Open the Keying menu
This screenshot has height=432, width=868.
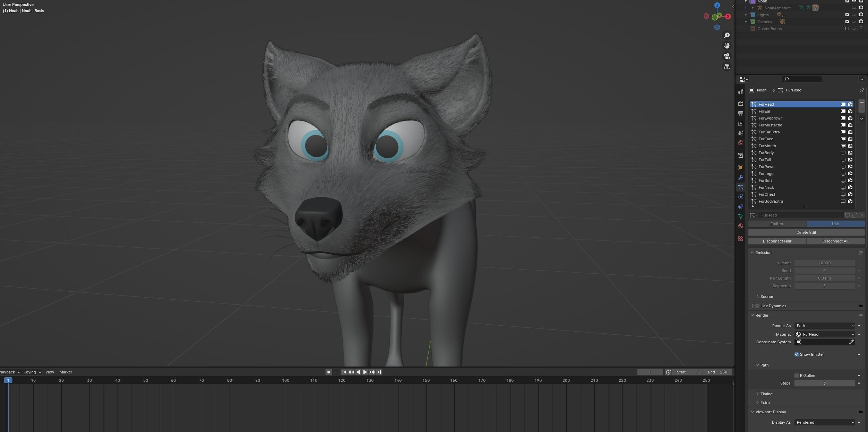pyautogui.click(x=32, y=372)
